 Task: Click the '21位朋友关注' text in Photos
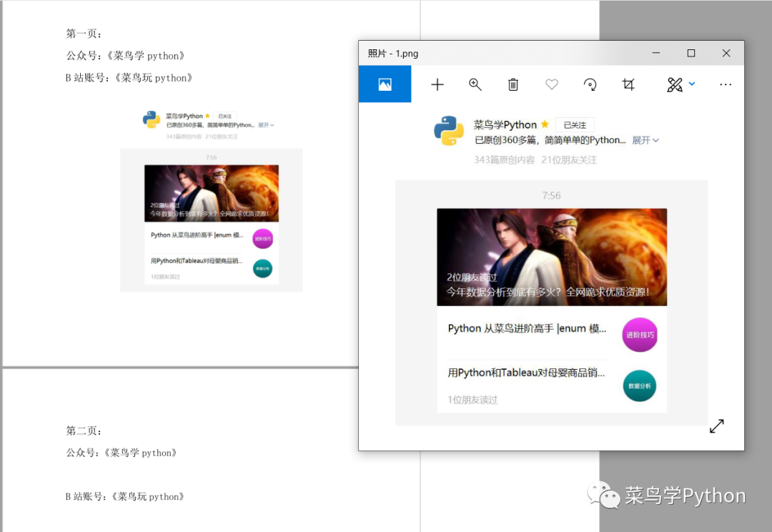pyautogui.click(x=569, y=160)
